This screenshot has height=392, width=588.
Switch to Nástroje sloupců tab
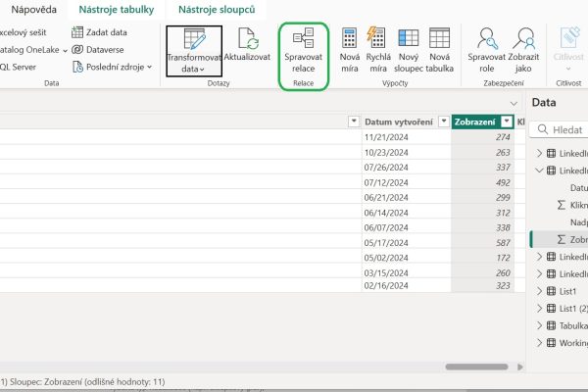[x=217, y=10]
